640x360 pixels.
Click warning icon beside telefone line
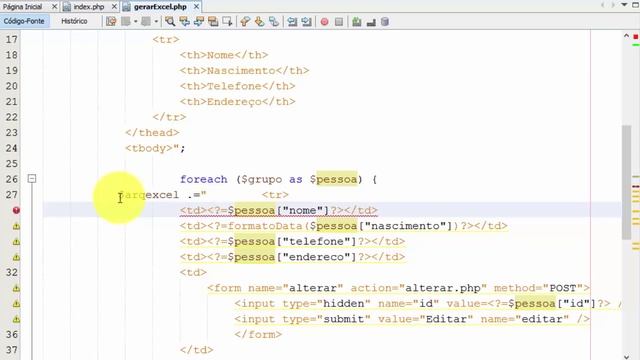click(16, 242)
